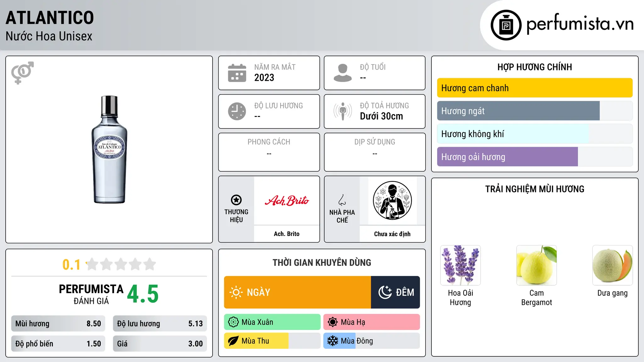
Task: Click the Thời gian khuyên dùng heading
Action: tap(322, 263)
